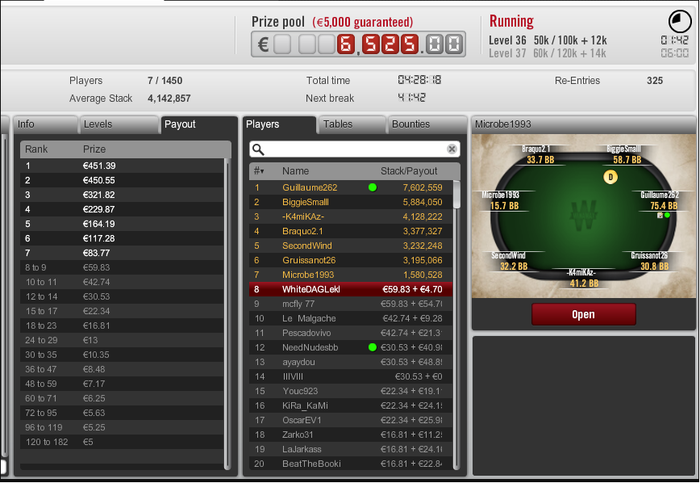Select BiggieSmalll row in players list
This screenshot has width=700, height=483.
coord(350,202)
